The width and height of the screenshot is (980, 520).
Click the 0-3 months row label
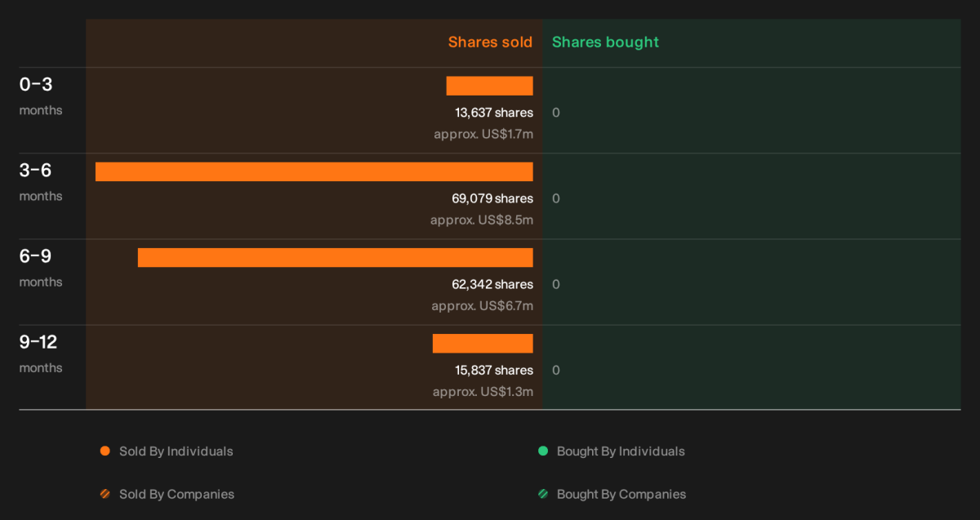[41, 96]
